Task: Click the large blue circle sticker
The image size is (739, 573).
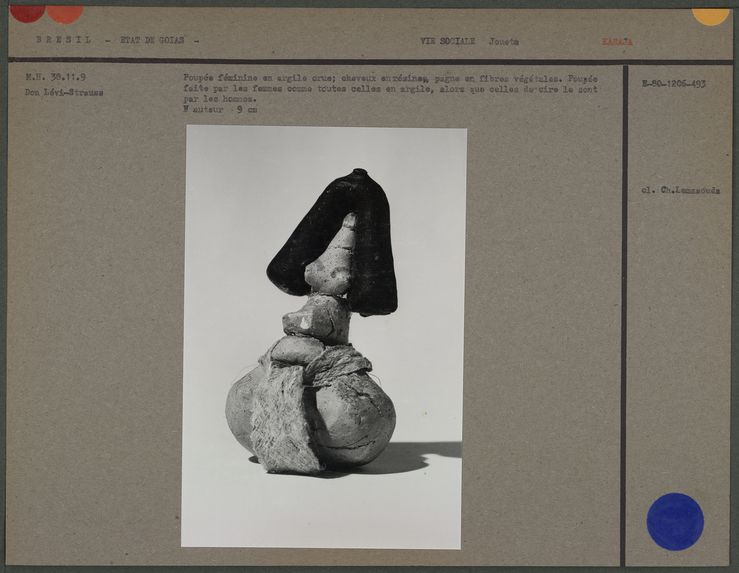Action: (x=675, y=521)
